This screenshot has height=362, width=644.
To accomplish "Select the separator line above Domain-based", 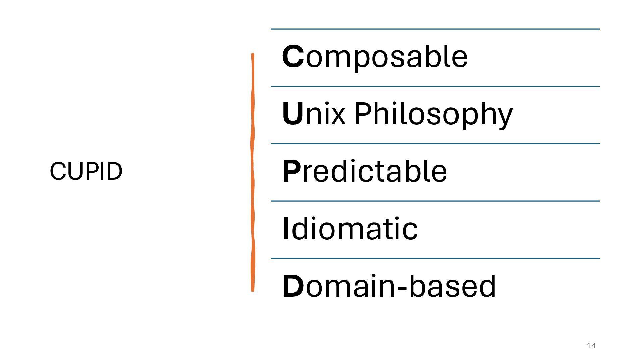I will (x=435, y=258).
